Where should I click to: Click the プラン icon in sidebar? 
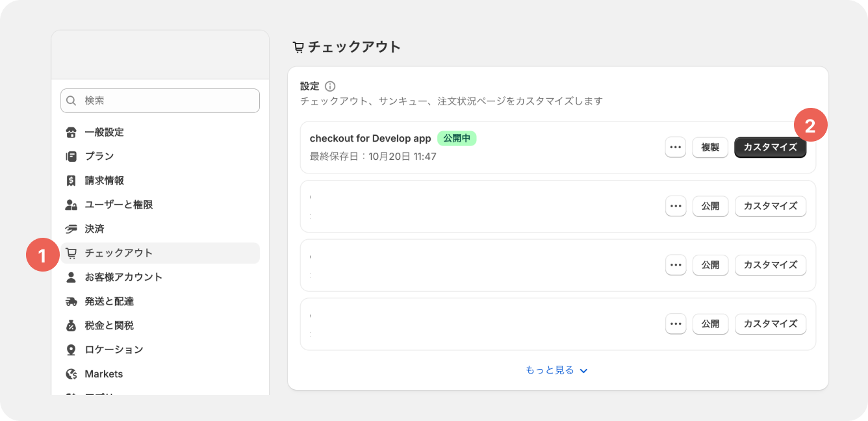click(x=71, y=157)
